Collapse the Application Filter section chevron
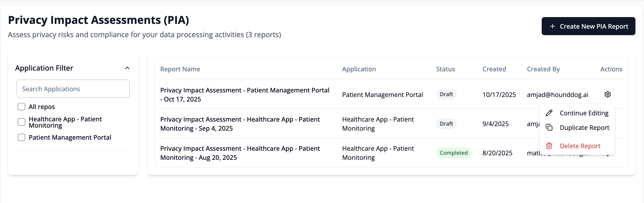 click(x=127, y=68)
